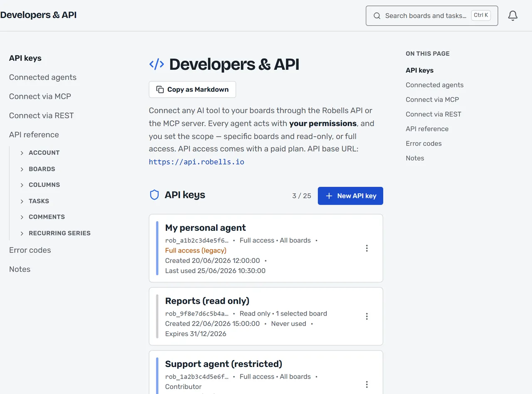This screenshot has width=532, height=394.
Task: Open the three-dot menu for Reports (read only)
Action: click(367, 316)
